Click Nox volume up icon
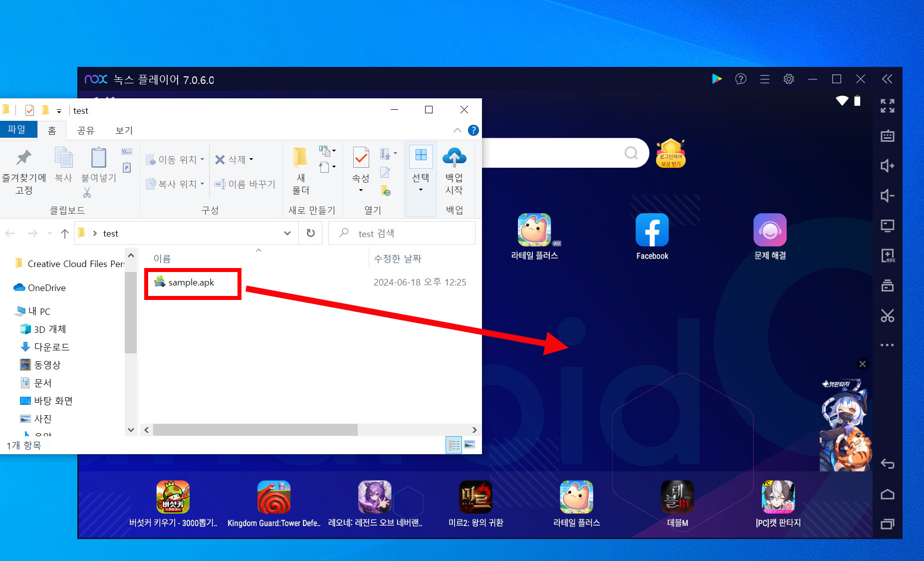This screenshot has height=561, width=924. point(887,166)
